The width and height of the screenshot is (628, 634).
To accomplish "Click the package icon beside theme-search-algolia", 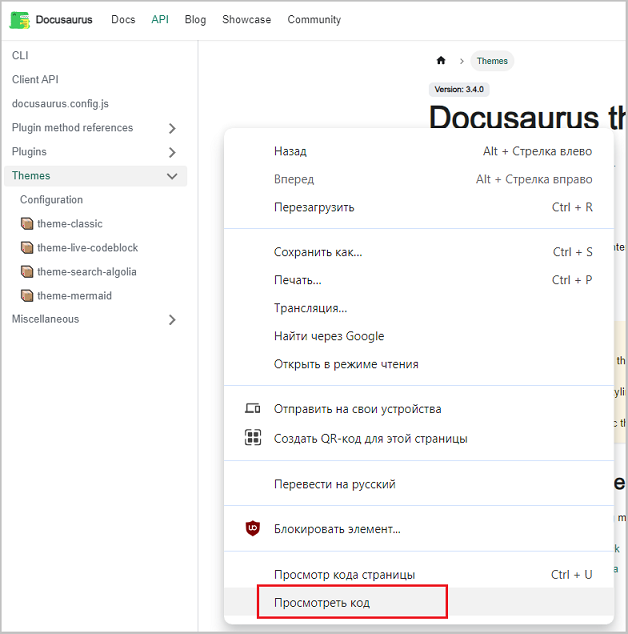I will point(27,272).
